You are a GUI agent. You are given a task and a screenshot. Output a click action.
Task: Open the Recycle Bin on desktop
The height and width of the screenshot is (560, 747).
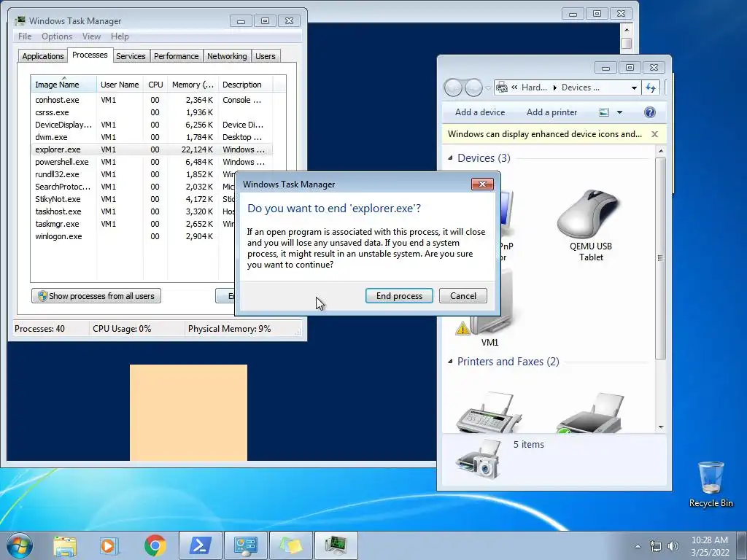(x=711, y=484)
